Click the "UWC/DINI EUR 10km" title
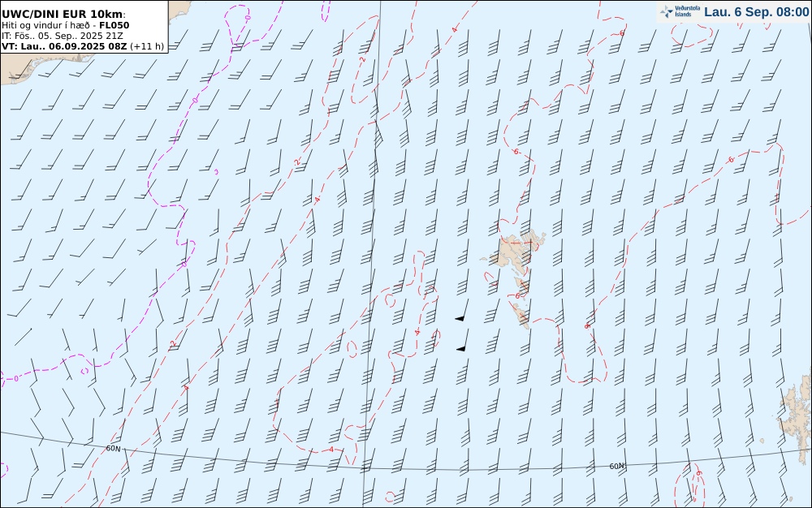Viewport: 812px width, 508px height. [63, 15]
